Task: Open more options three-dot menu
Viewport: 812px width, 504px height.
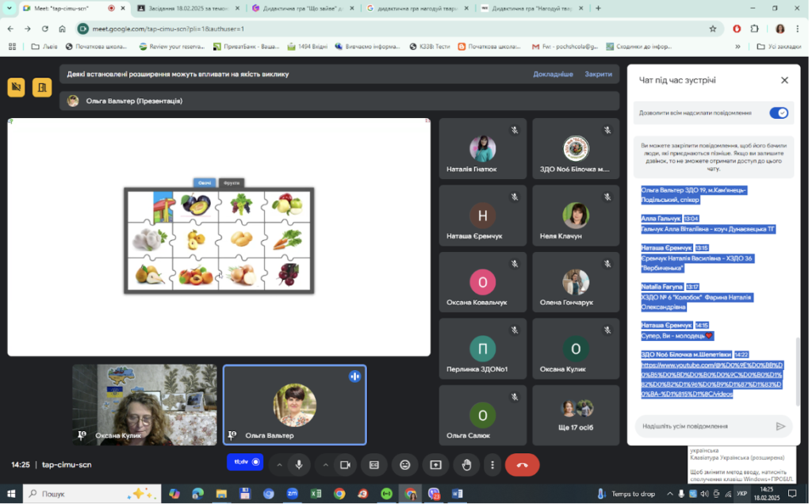Action: [x=492, y=465]
